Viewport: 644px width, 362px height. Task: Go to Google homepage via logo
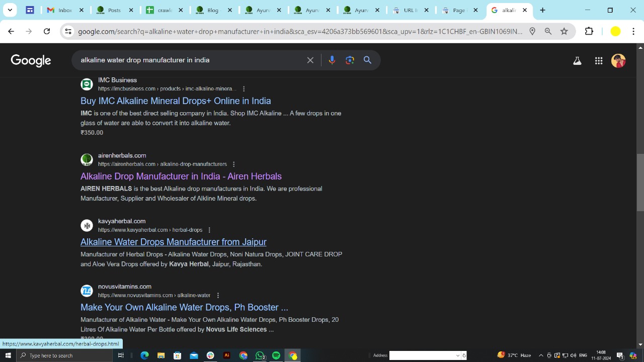[x=31, y=60]
